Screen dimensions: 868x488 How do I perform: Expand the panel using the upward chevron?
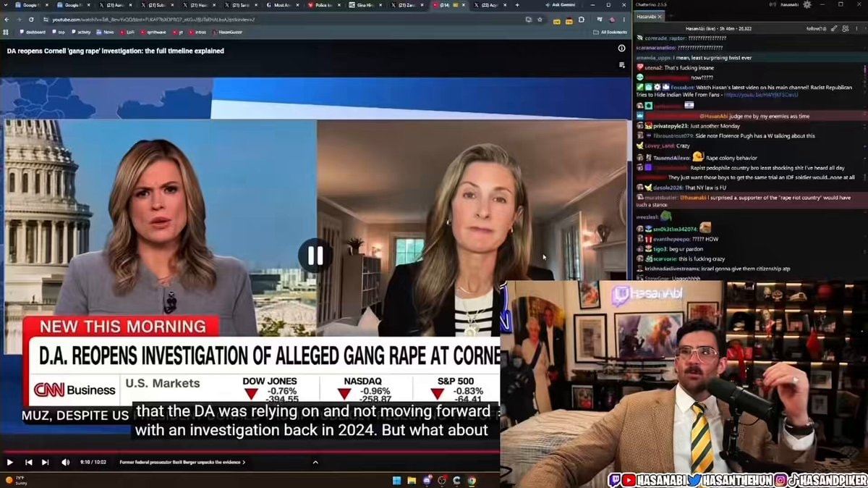(315, 462)
